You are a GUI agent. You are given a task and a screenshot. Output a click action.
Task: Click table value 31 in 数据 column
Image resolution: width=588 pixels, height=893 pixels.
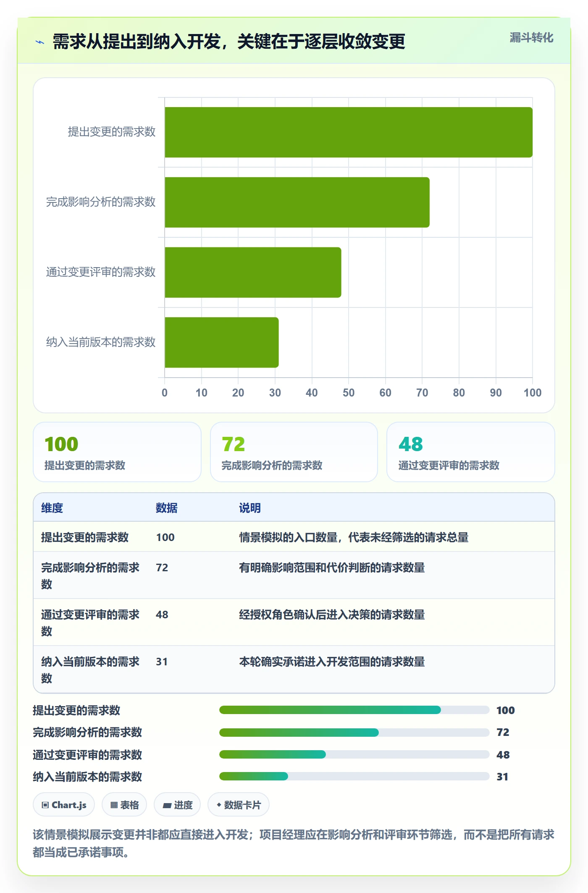click(x=162, y=662)
